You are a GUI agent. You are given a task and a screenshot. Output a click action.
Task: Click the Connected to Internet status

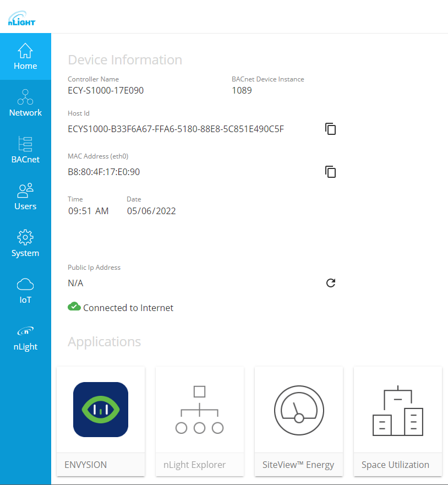click(x=121, y=307)
